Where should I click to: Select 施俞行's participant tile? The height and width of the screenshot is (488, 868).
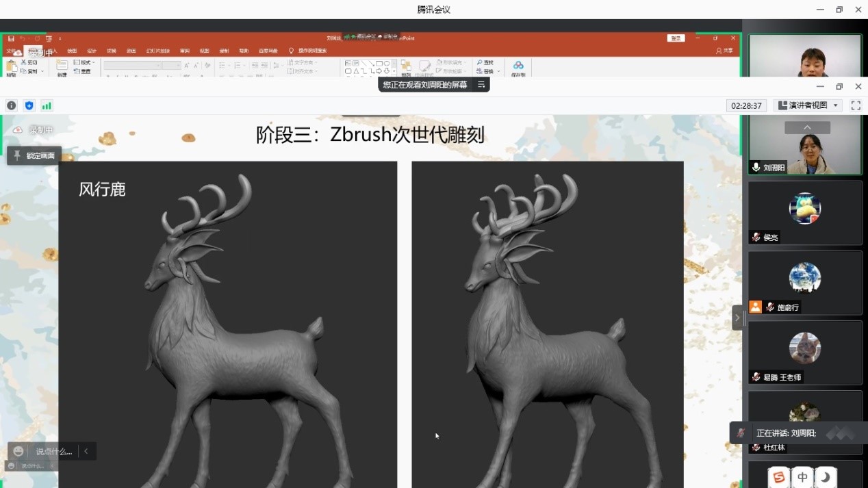click(x=805, y=282)
